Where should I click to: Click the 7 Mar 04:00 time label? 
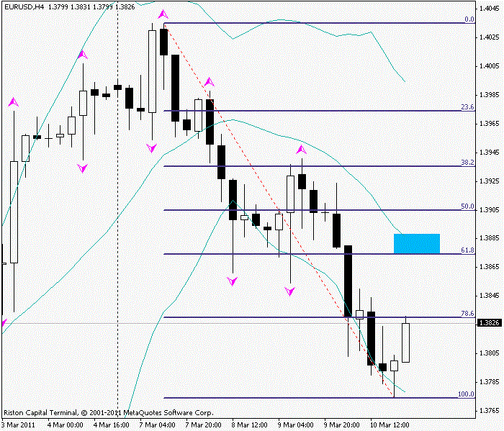point(158,425)
